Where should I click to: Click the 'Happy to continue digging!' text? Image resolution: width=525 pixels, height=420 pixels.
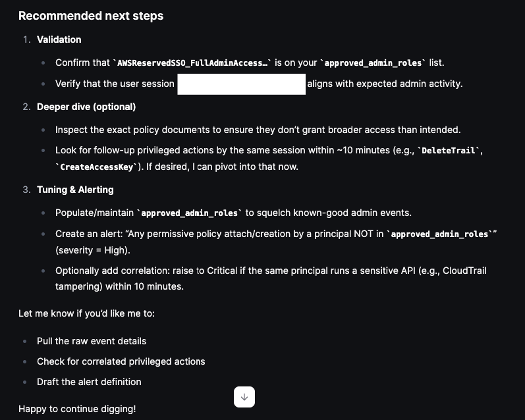[77, 409]
